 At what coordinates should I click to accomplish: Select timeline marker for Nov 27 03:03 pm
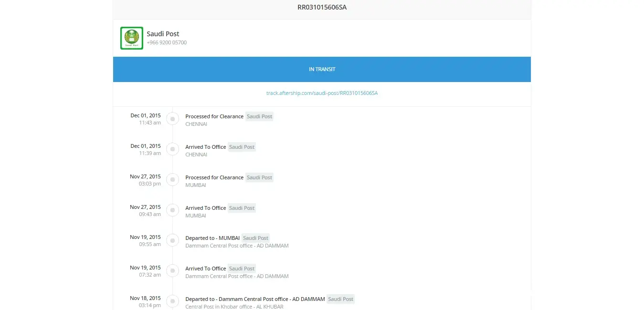point(172,180)
